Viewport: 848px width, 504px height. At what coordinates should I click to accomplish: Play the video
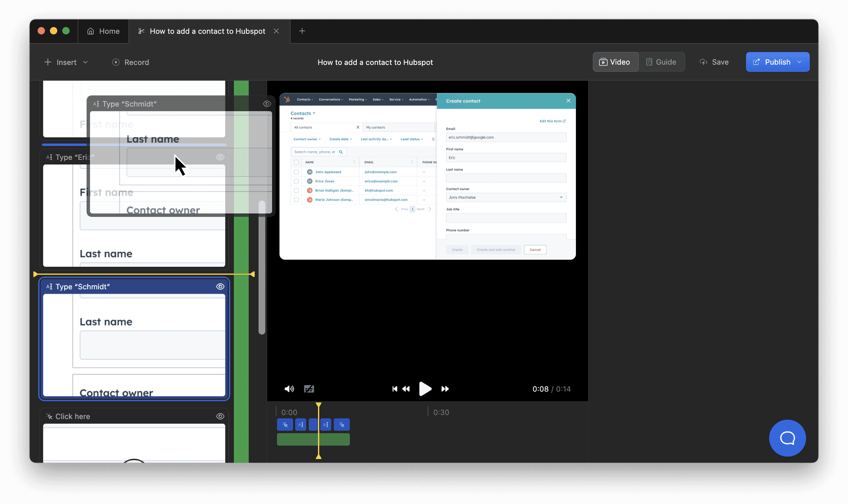(x=425, y=389)
